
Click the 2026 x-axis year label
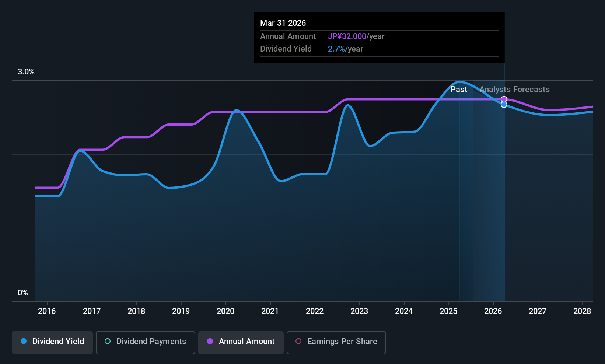coord(493,311)
